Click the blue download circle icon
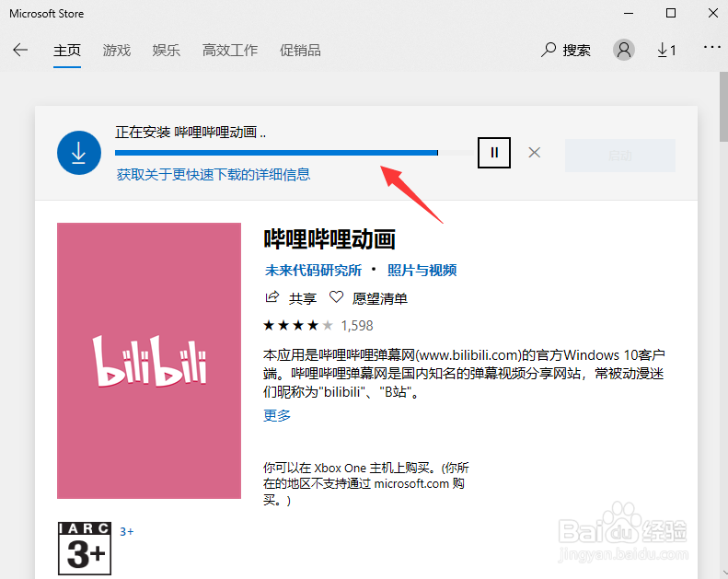 (x=79, y=153)
